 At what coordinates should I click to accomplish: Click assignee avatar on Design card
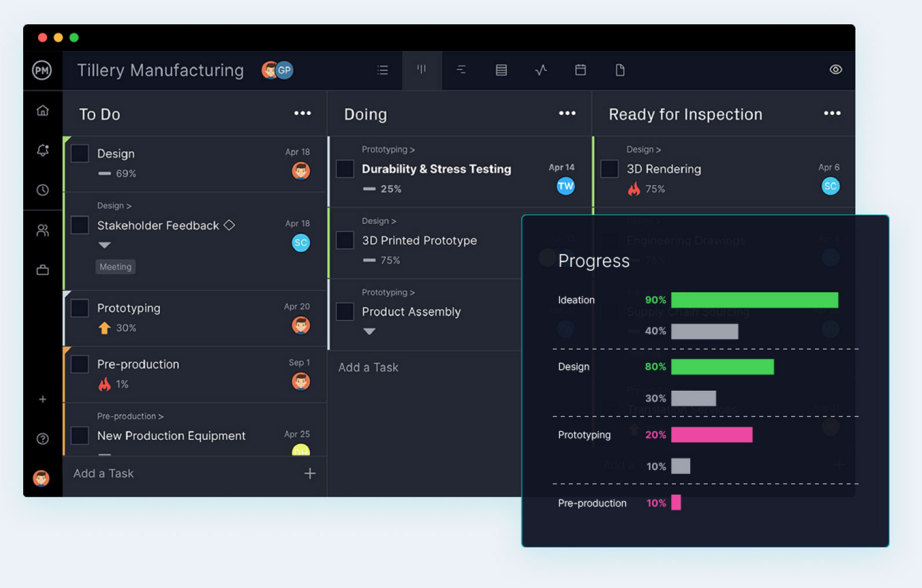301,171
